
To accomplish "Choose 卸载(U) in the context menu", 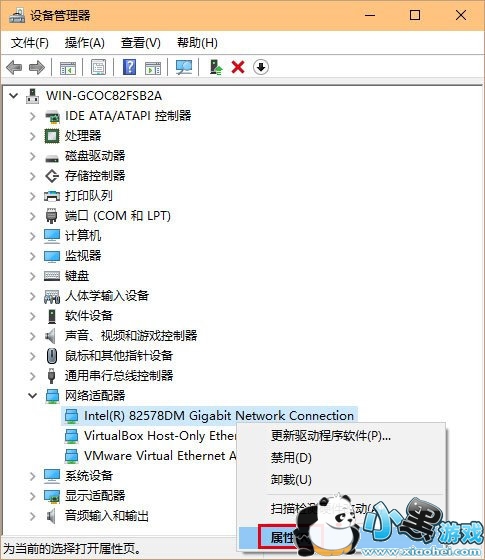I will coord(291,480).
